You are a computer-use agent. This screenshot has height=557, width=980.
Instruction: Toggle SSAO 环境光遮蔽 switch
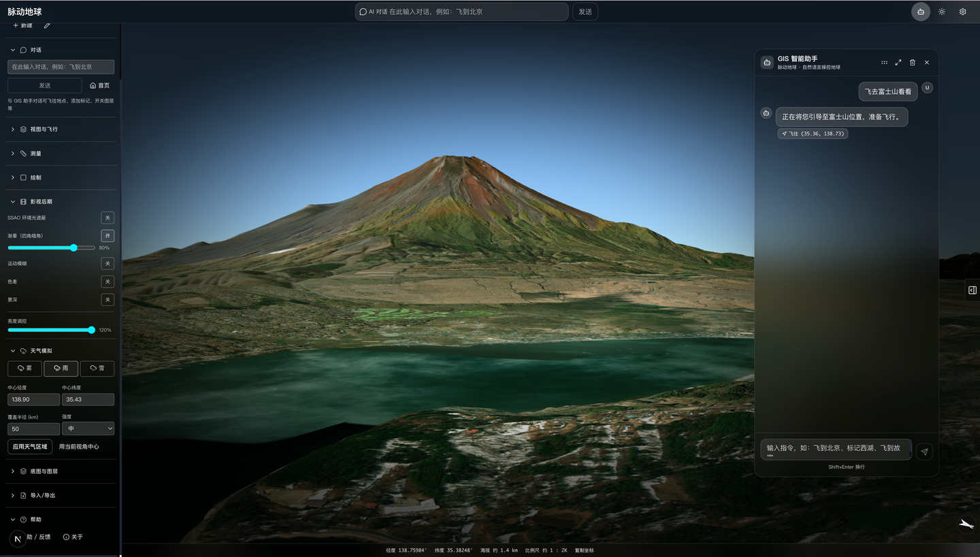coord(108,218)
